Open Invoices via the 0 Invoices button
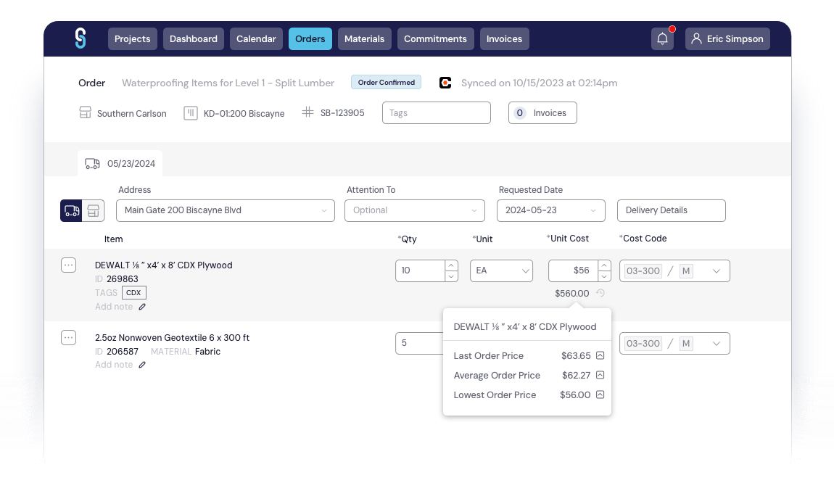Screen dimensions: 834x504 pyautogui.click(x=542, y=112)
